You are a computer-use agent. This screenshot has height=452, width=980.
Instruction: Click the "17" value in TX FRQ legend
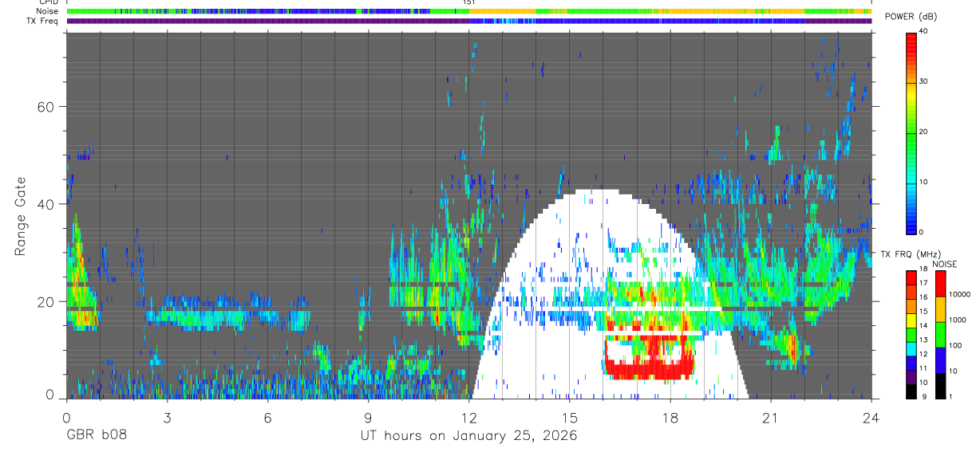(x=923, y=283)
